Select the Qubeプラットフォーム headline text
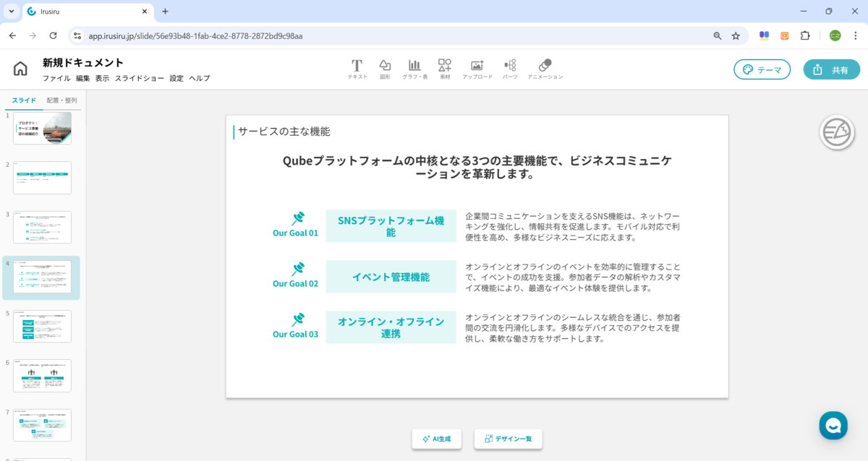This screenshot has height=461, width=868. pyautogui.click(x=477, y=167)
